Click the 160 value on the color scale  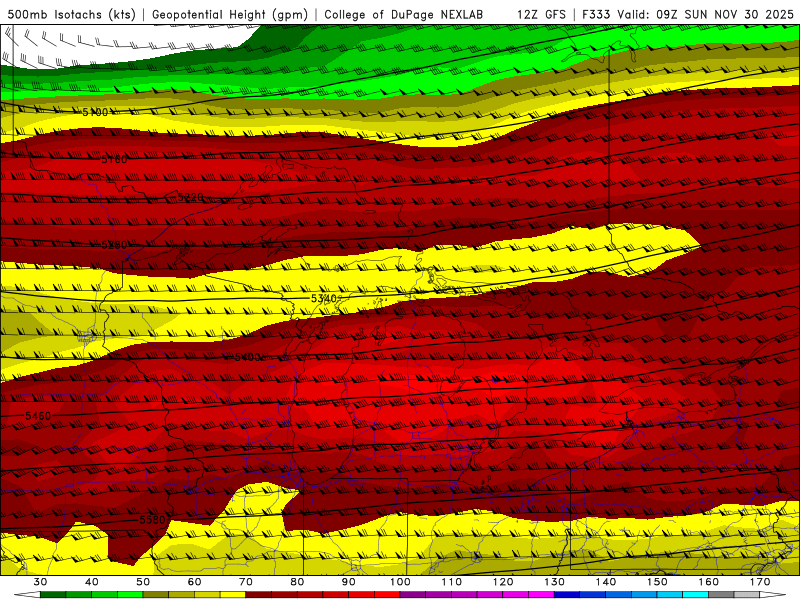click(709, 582)
